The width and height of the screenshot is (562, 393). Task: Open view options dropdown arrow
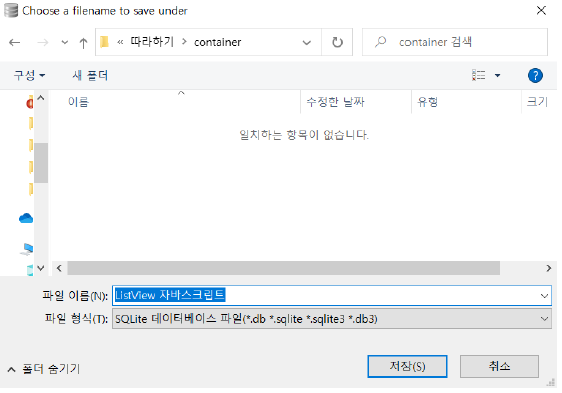pos(497,75)
